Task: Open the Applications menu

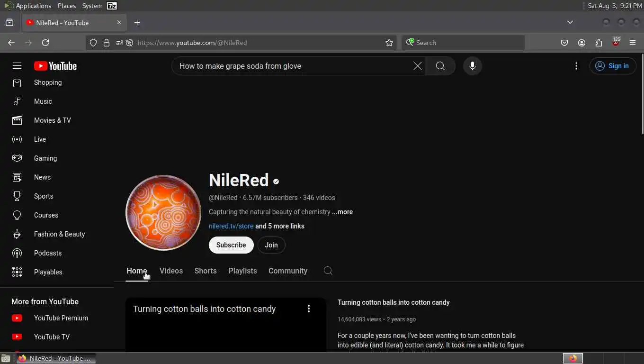Action: [x=33, y=6]
